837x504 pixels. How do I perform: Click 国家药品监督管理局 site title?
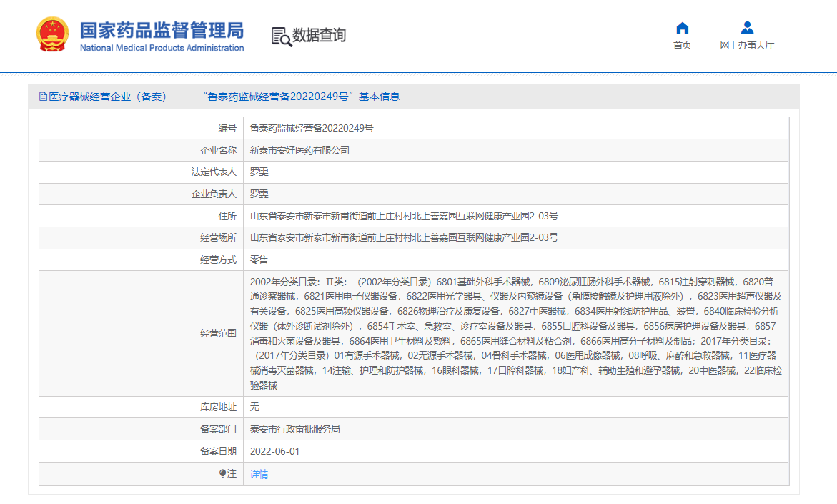[162, 30]
